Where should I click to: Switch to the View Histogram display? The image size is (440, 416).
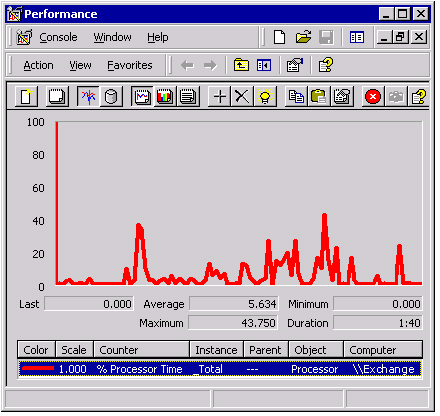pyautogui.click(x=165, y=97)
